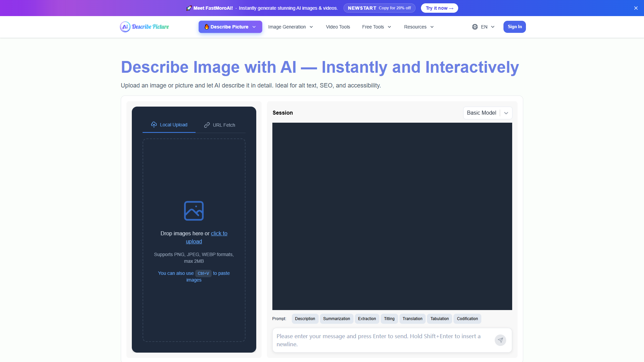Click the AI Describe Picture logo

(145, 27)
